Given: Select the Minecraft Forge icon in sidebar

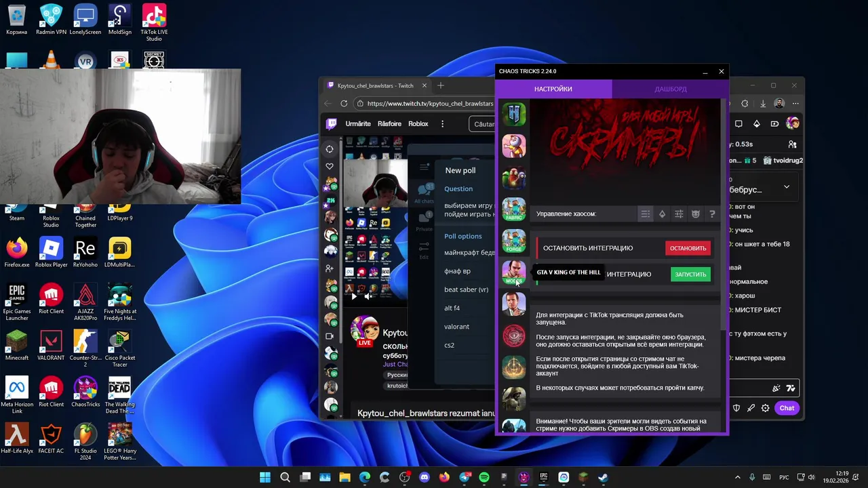Looking at the screenshot, I should (x=514, y=241).
